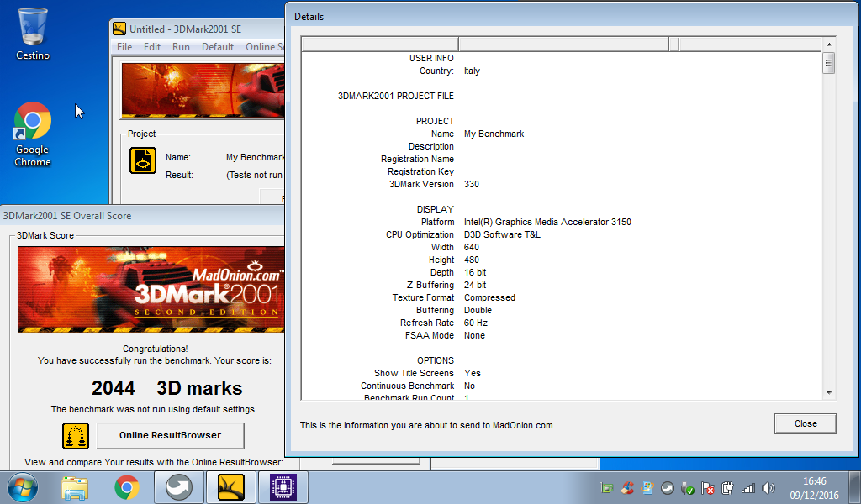
Task: Click the 'My Benchmark' value in Details
Action: point(494,134)
